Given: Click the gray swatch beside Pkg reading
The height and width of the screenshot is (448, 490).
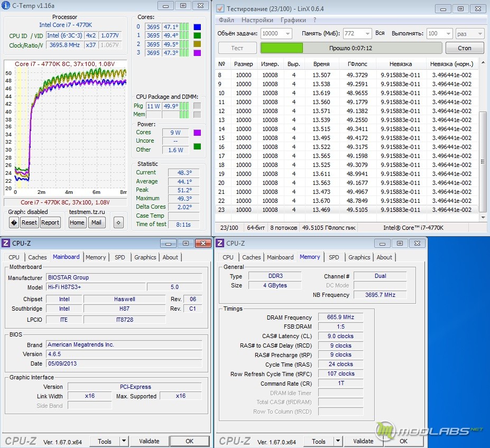Looking at the screenshot, I should (x=197, y=106).
